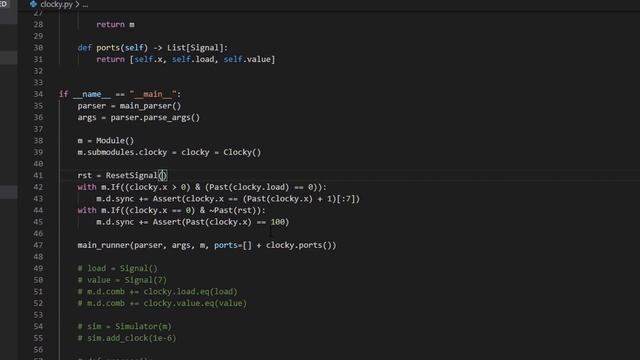This screenshot has width=640, height=360.
Task: Click 'List[Signal]' return type annotation
Action: point(195,48)
